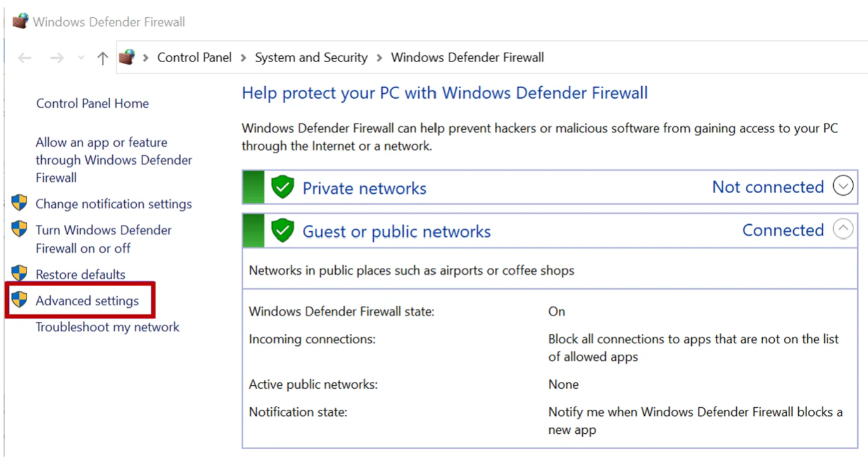Select Private networks heading
Viewport: 868px width, 475px height.
tap(364, 188)
